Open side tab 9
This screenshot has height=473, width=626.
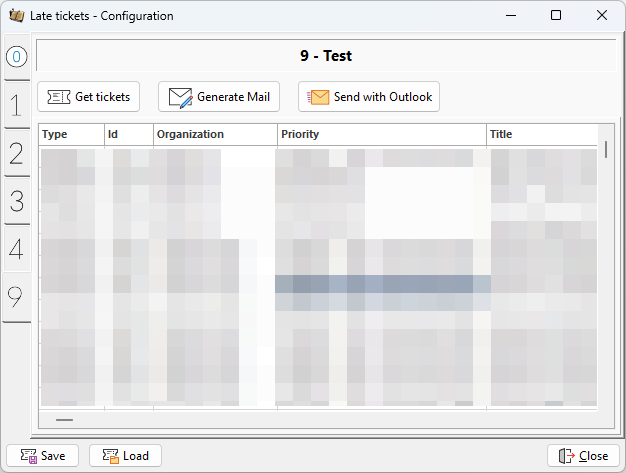tap(16, 297)
